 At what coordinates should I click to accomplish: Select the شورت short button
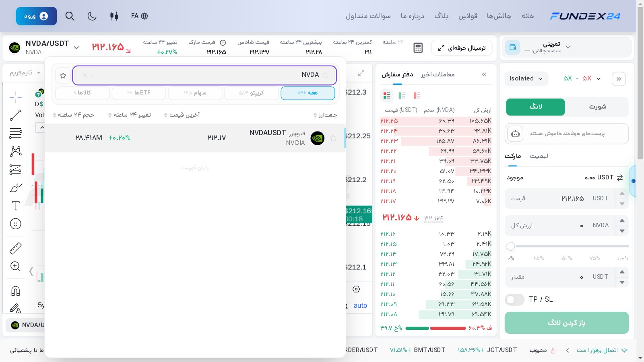click(x=597, y=107)
